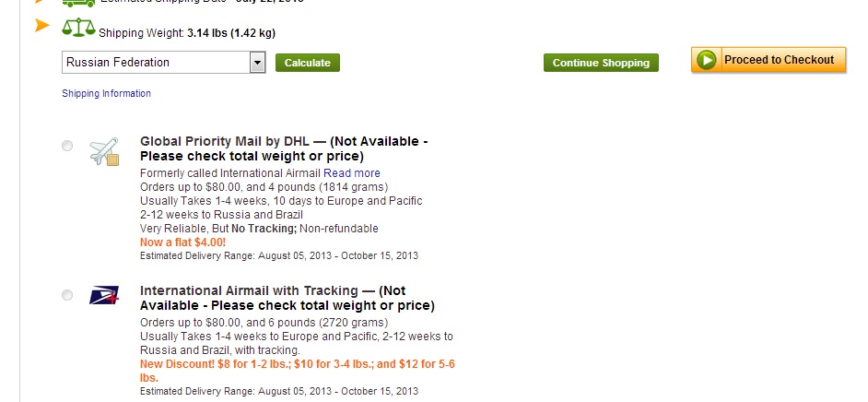Select the International Airmail with Tracking radio button
The height and width of the screenshot is (402, 868).
coord(67,295)
